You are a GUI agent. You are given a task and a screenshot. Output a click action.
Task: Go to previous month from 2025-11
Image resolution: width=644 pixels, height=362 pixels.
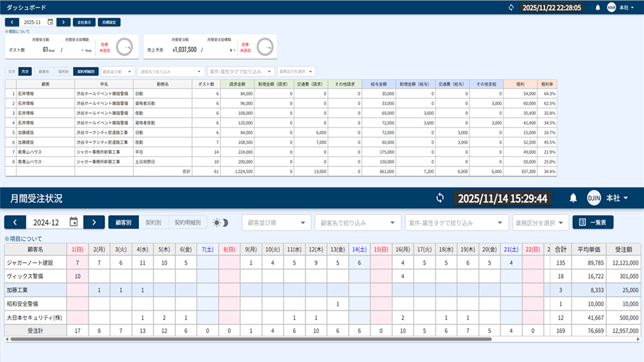[x=12, y=22]
